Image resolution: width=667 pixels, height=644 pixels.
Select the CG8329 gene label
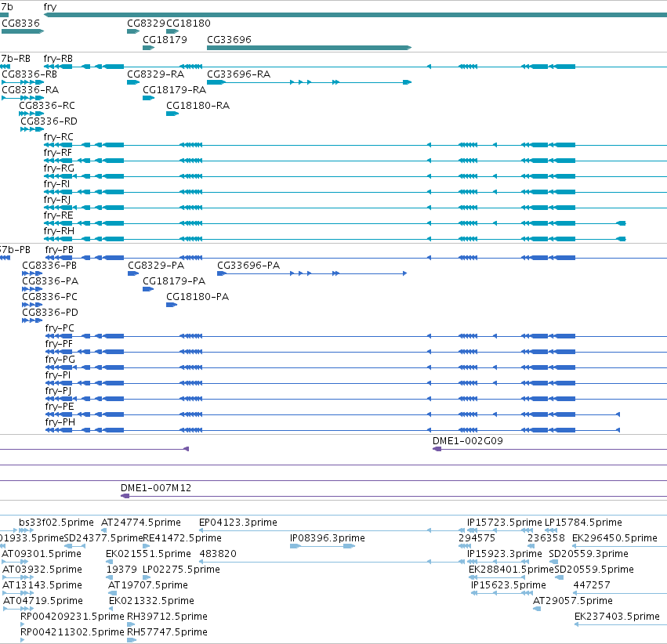tap(147, 24)
